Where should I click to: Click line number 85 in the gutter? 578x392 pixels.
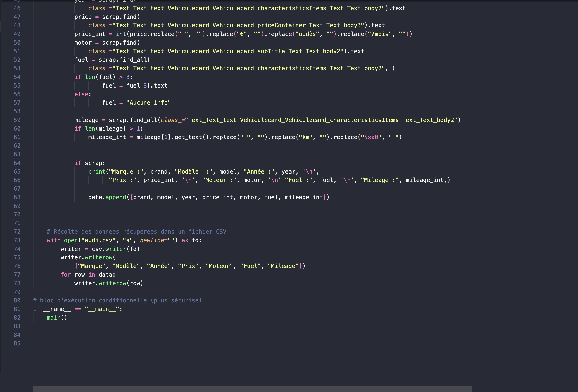pos(17,343)
